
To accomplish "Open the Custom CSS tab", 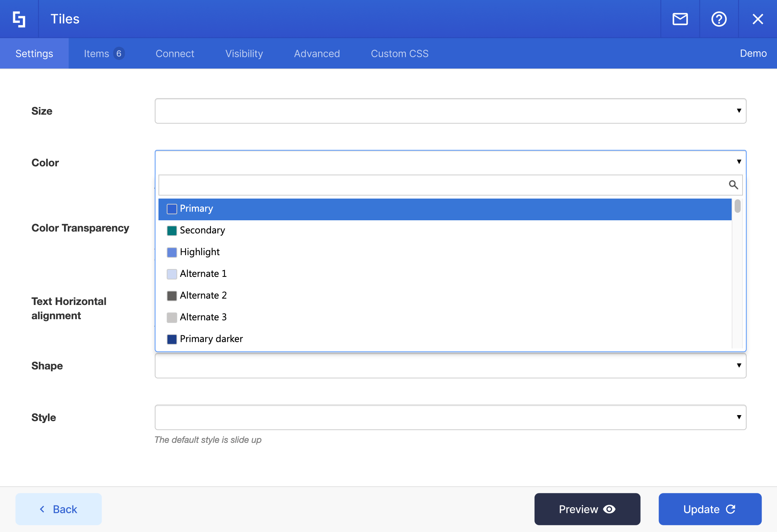I will point(399,54).
